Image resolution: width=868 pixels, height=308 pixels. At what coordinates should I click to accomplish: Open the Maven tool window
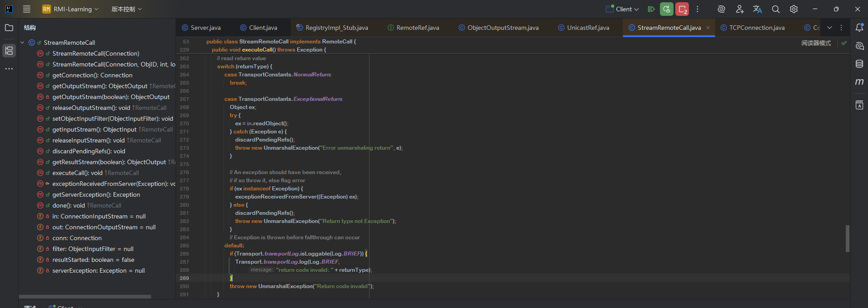click(859, 82)
